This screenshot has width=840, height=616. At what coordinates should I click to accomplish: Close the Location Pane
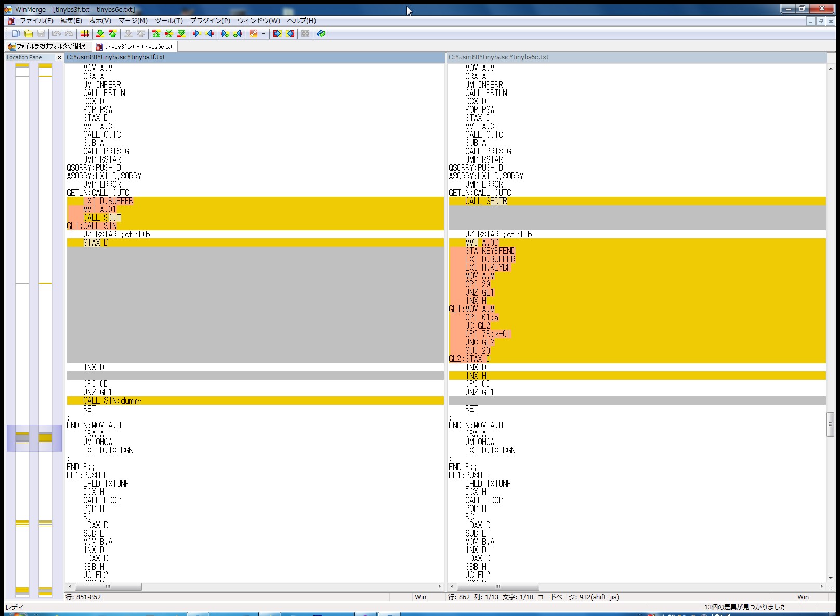click(59, 58)
